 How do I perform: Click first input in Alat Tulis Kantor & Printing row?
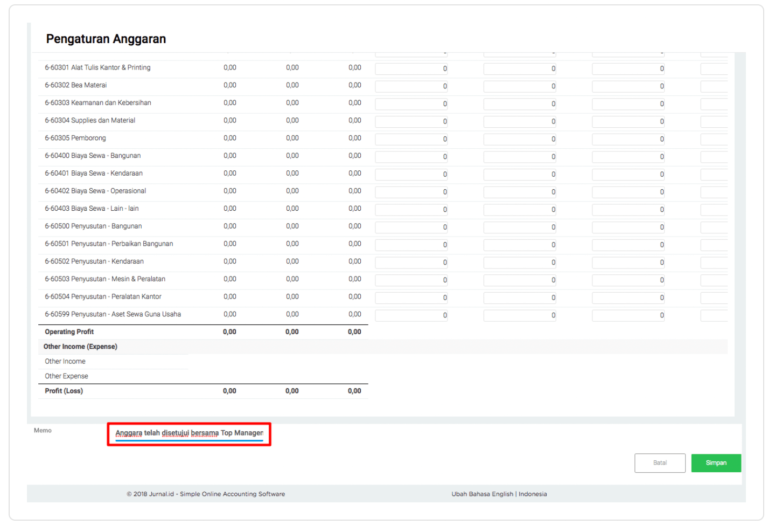coord(412,69)
